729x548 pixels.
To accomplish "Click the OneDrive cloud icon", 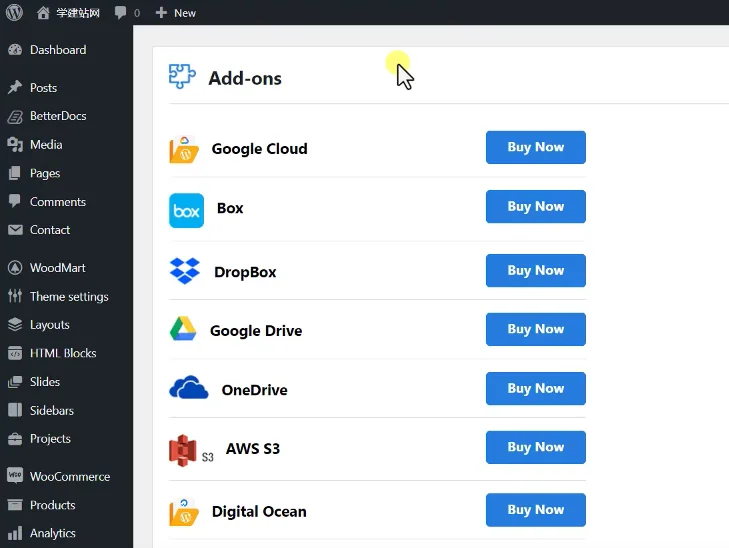I will [189, 387].
